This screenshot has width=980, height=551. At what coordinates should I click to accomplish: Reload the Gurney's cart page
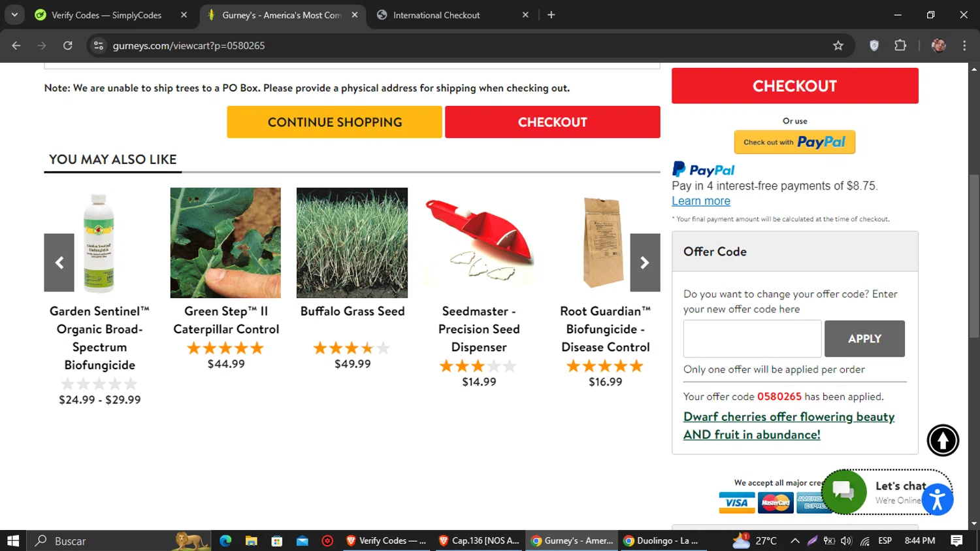[68, 45]
